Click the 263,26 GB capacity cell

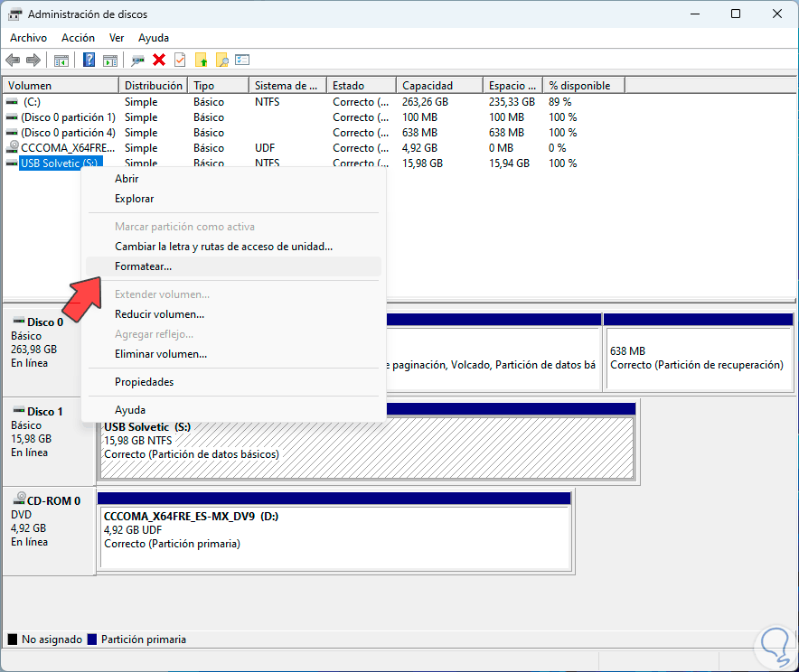click(x=425, y=102)
